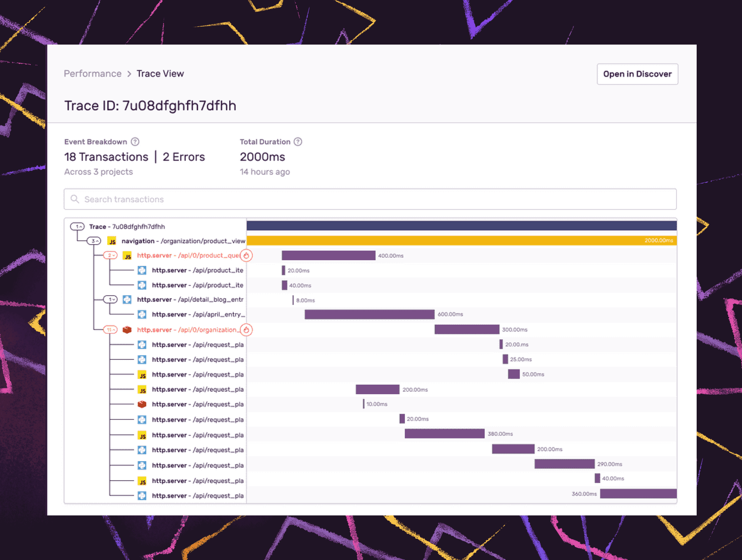The height and width of the screenshot is (560, 742).
Task: Collapse navigation row's 3-children toggle
Action: point(94,241)
